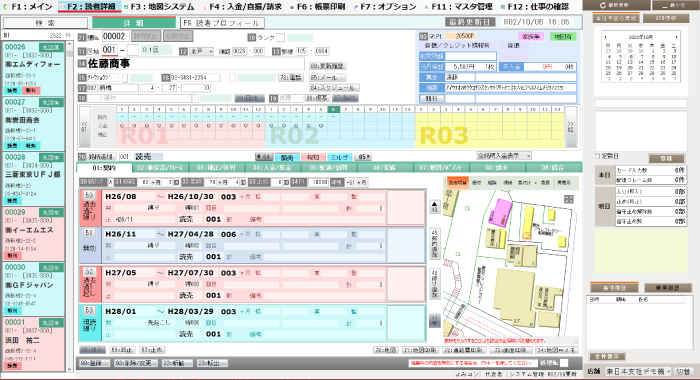Click the calendar next-month arrow
Viewport: 700px width, 380px height.
pyautogui.click(x=677, y=37)
